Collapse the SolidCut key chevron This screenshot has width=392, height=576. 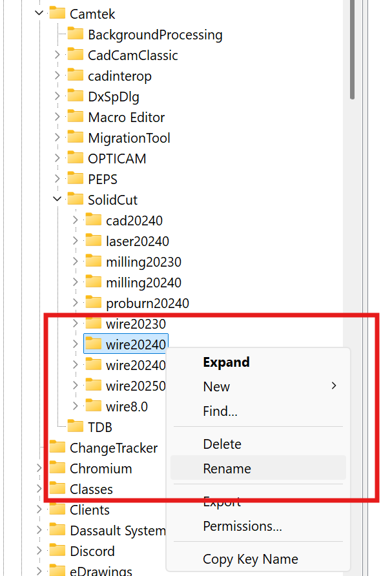click(57, 199)
